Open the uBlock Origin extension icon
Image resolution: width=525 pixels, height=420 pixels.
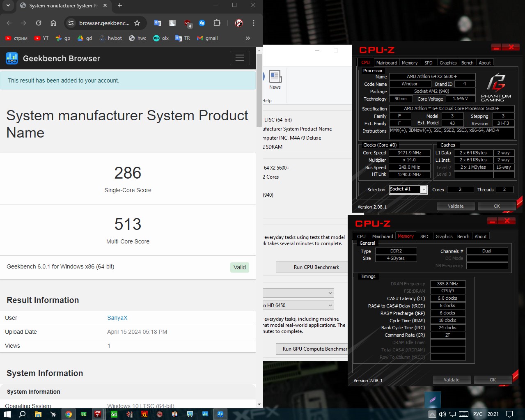click(x=188, y=23)
